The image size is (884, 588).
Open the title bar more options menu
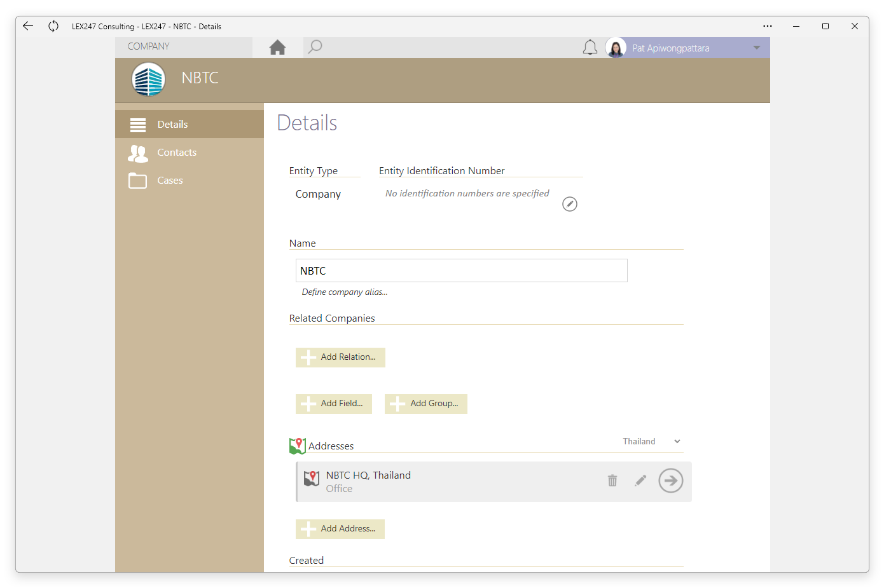click(x=768, y=26)
